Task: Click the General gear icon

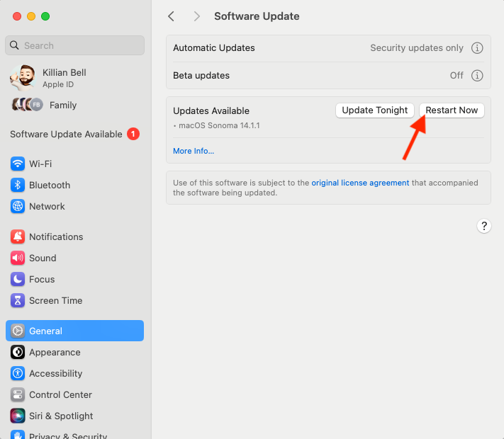Action: click(x=18, y=331)
